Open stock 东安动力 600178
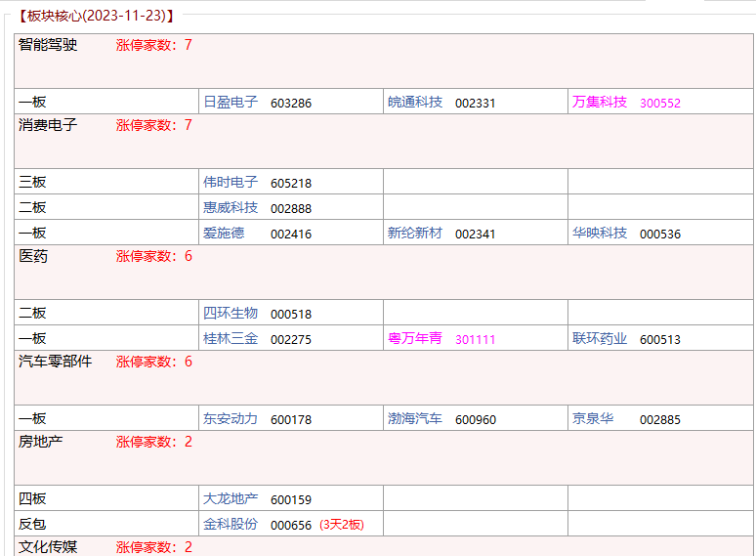This screenshot has width=756, height=556. (257, 419)
